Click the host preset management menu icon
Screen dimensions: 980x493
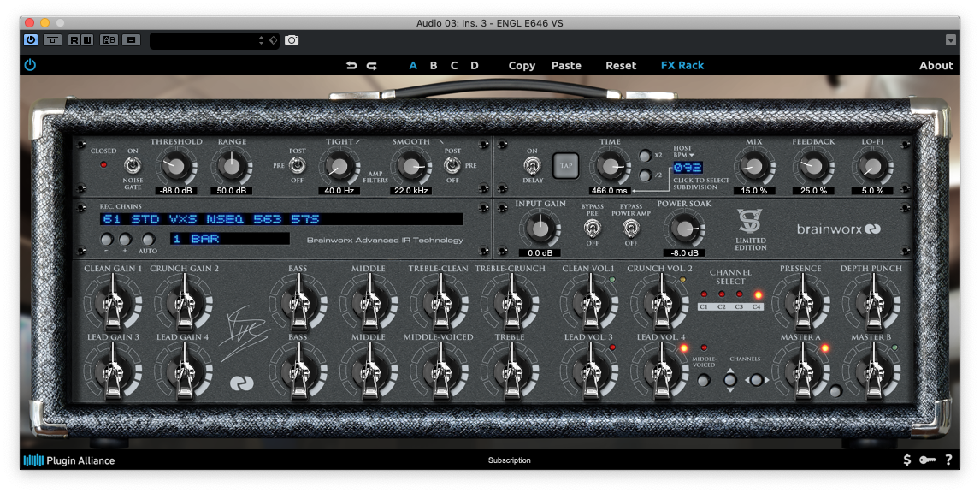[131, 40]
